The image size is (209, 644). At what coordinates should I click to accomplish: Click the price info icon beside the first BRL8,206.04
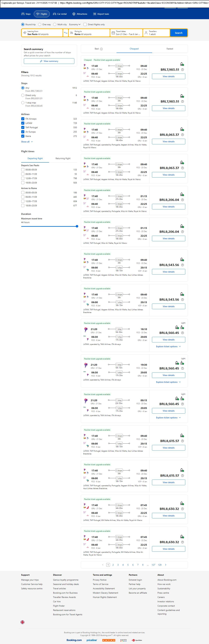[183, 200]
